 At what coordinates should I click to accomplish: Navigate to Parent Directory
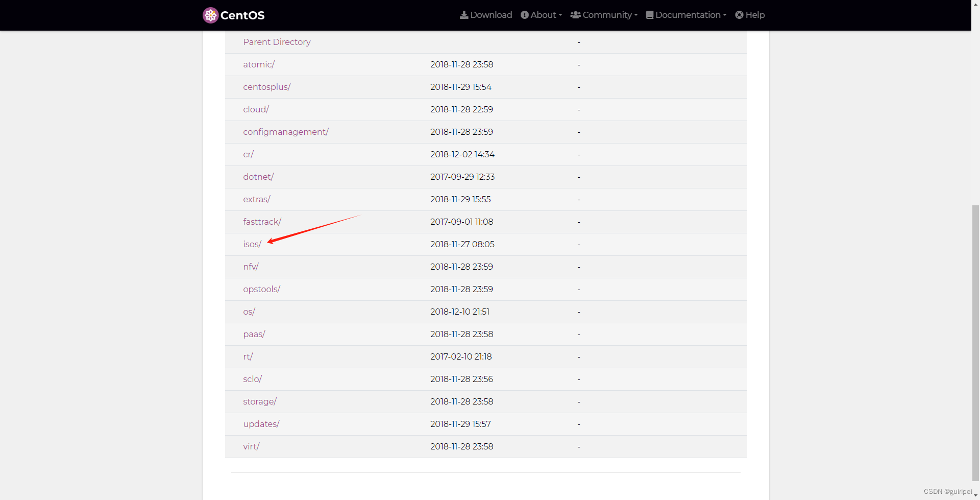(x=277, y=42)
